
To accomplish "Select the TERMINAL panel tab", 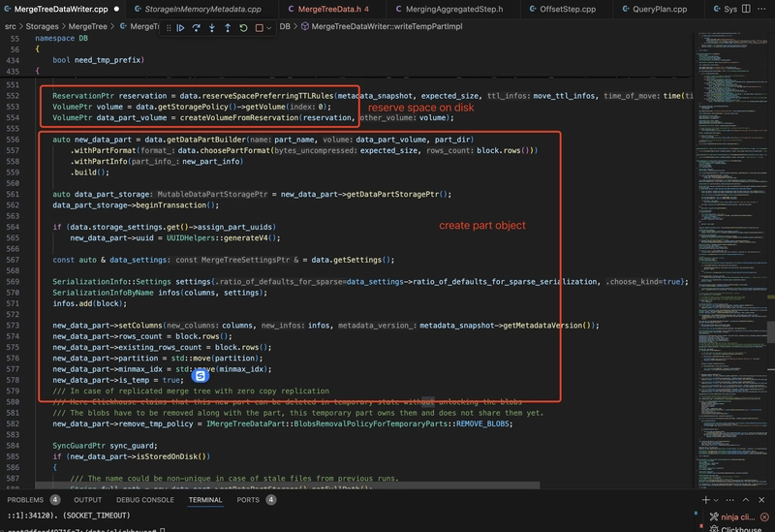I will point(205,500).
